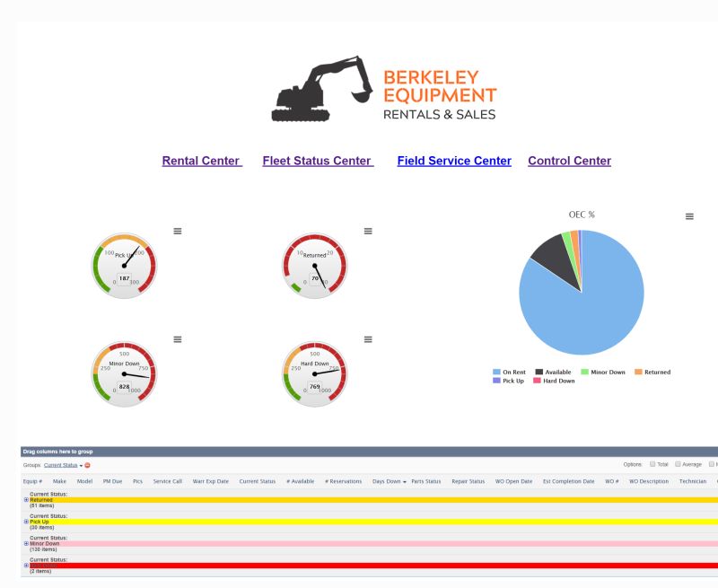Open the Minor Down gauge chart menu
The height and width of the screenshot is (588, 718).
(x=178, y=338)
